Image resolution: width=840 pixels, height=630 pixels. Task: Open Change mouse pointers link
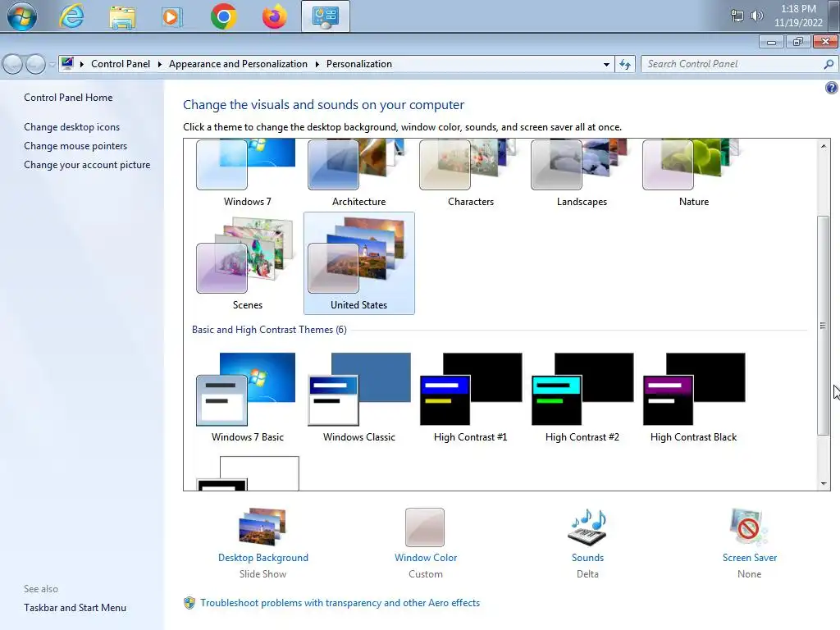click(75, 146)
